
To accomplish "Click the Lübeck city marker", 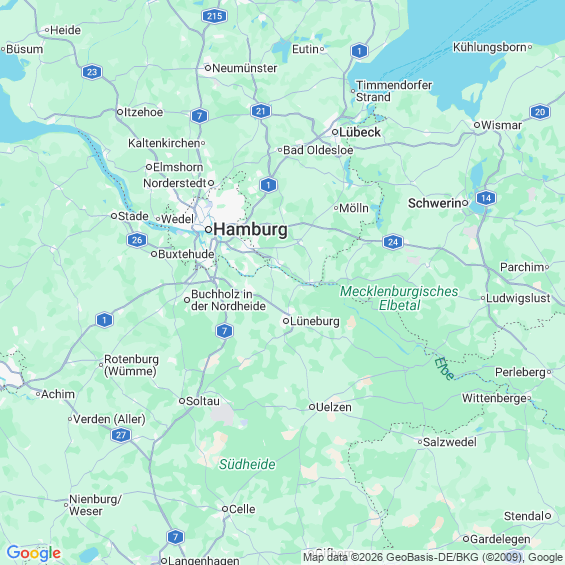I will (x=335, y=132).
